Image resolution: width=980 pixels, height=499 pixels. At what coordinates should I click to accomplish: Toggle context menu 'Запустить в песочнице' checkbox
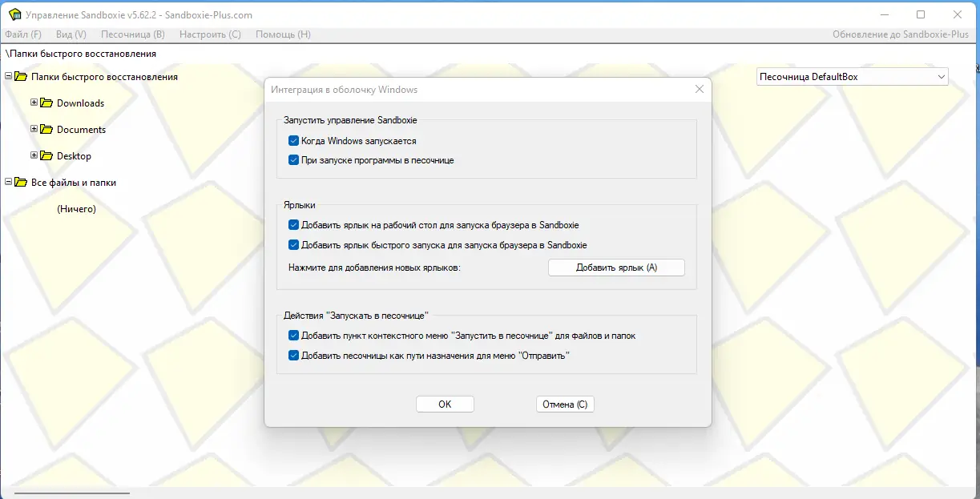[293, 336]
